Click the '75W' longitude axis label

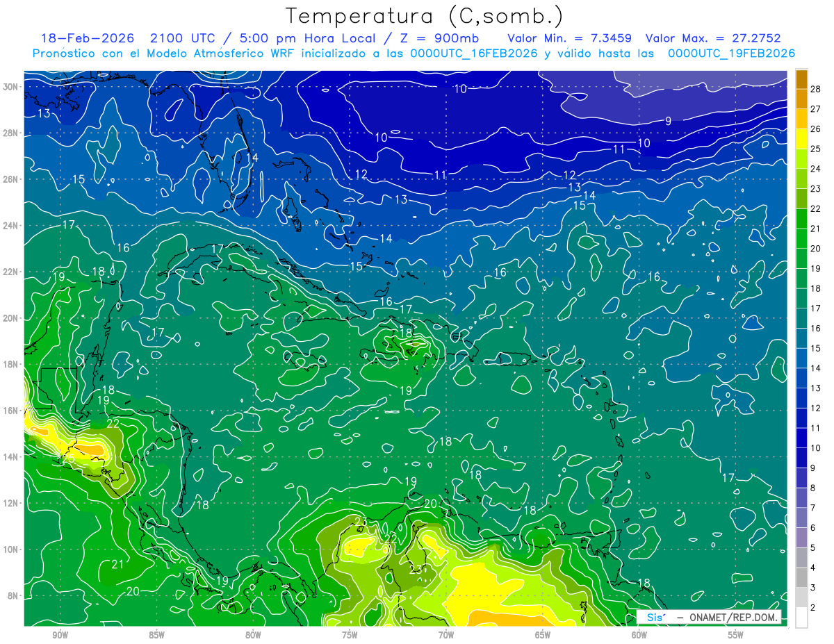point(350,635)
